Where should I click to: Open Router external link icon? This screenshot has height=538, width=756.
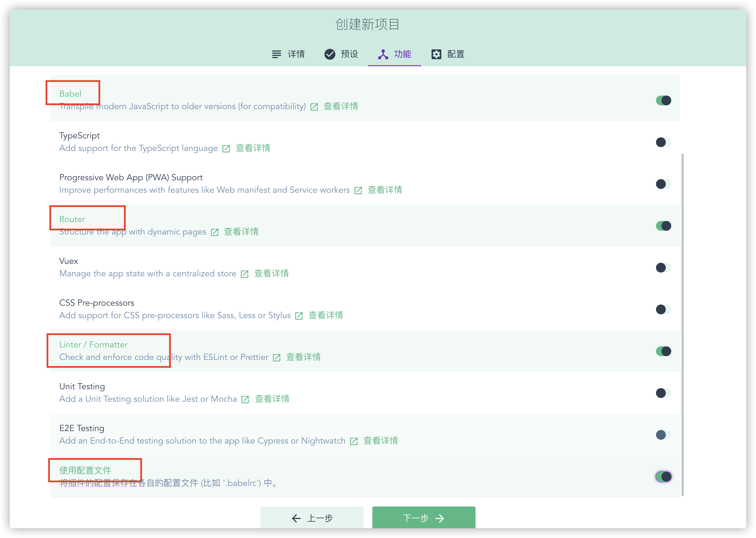click(x=214, y=232)
